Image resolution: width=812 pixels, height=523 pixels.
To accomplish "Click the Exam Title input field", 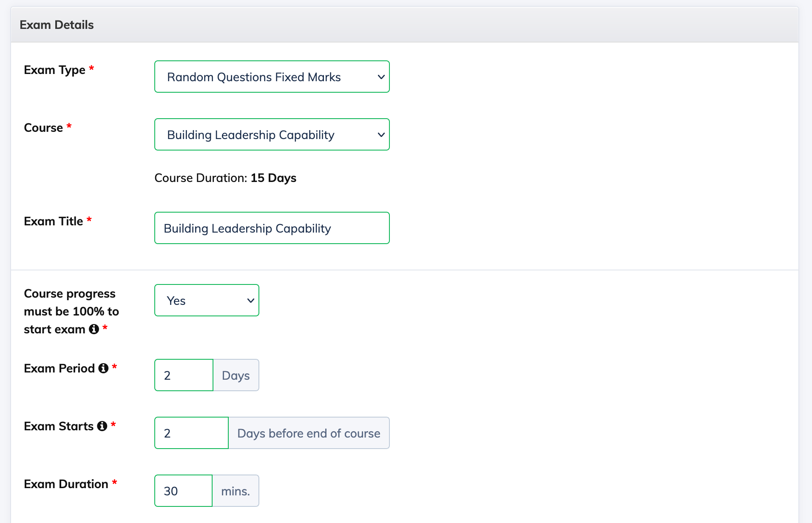I will (272, 228).
